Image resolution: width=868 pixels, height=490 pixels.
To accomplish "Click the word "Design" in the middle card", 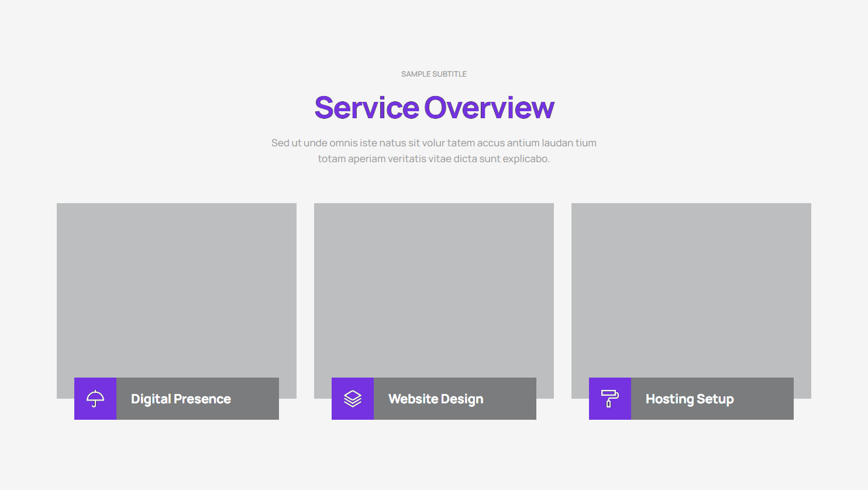I will point(462,399).
